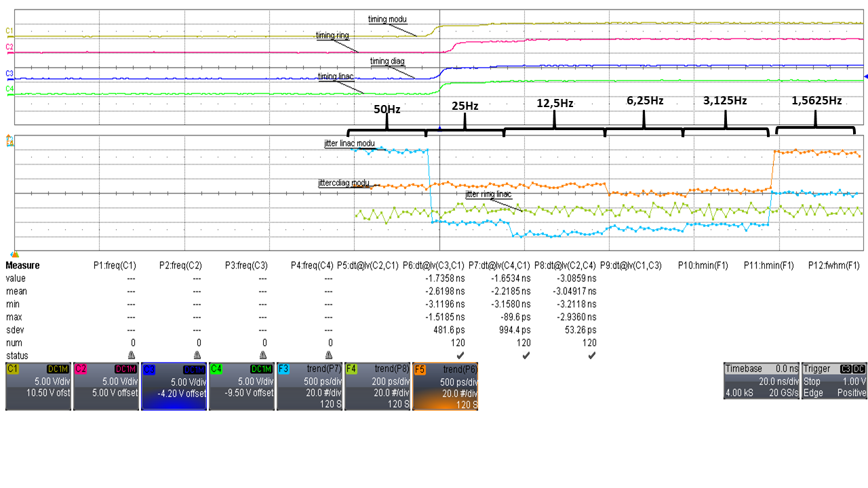
Task: Open the Trigger settings box
Action: [834, 380]
